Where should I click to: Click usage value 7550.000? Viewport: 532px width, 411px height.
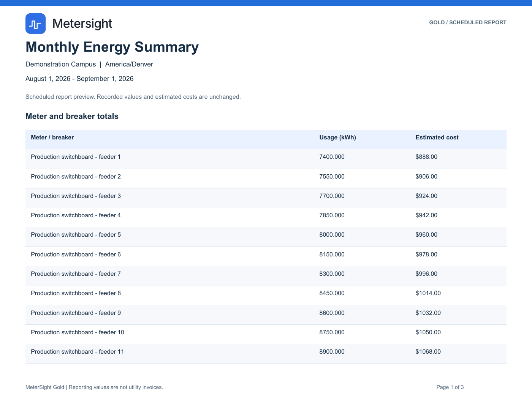coord(332,177)
